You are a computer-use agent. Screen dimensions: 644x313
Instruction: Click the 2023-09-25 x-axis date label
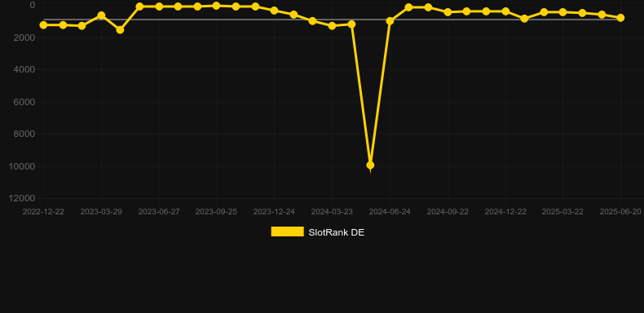tap(216, 212)
